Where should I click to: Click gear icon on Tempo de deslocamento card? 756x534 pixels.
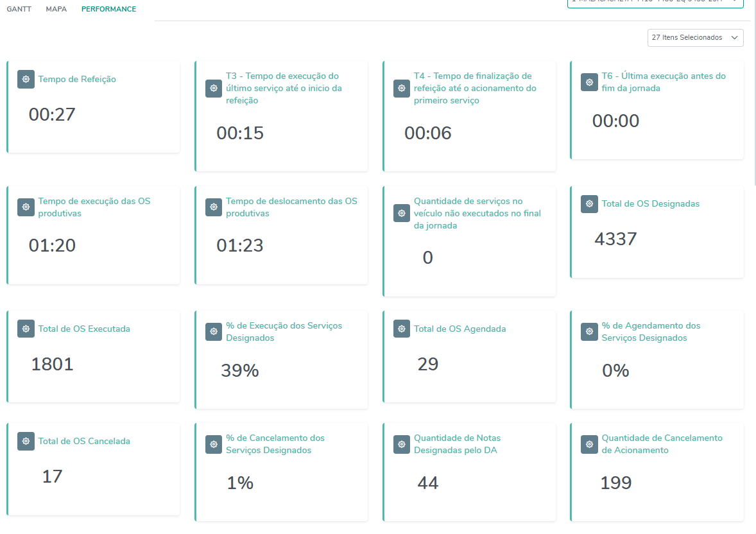pos(214,207)
